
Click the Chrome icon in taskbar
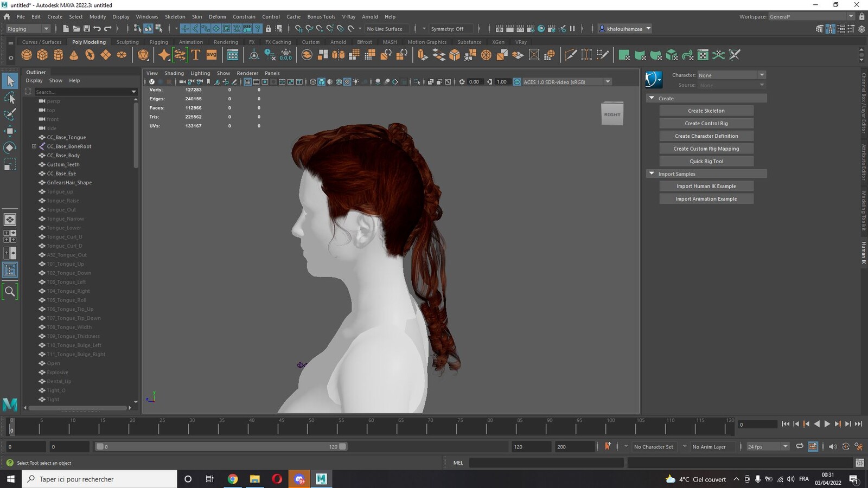233,479
